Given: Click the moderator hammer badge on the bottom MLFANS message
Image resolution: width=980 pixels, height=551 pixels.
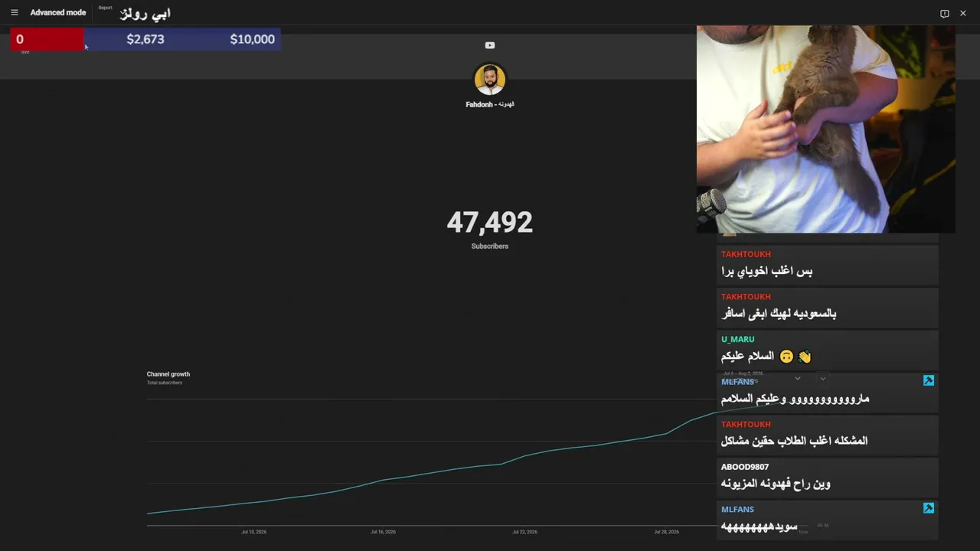Looking at the screenshot, I should click(x=929, y=508).
